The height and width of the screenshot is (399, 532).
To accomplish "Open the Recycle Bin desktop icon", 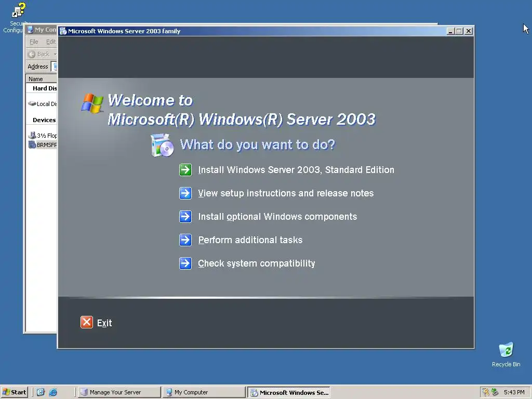I will (506, 354).
